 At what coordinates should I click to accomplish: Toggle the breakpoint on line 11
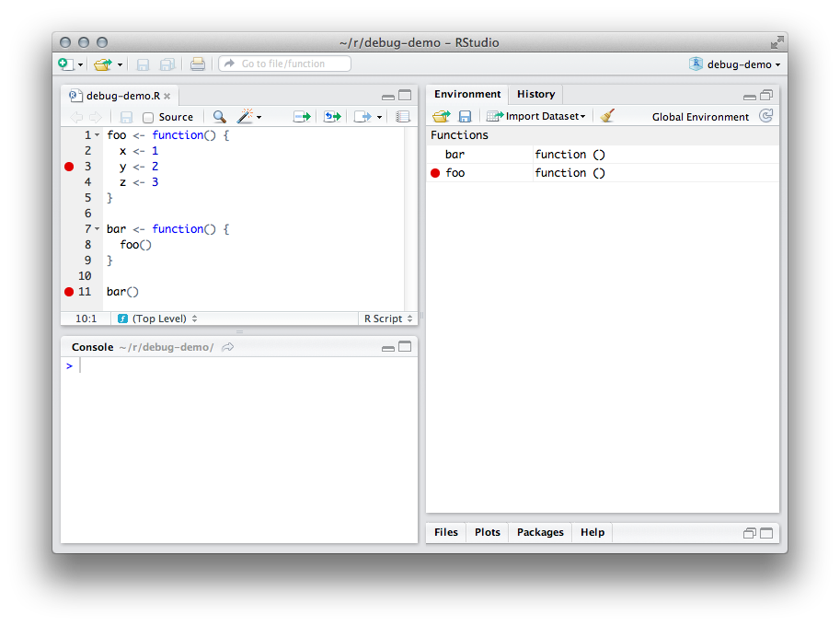(x=69, y=292)
